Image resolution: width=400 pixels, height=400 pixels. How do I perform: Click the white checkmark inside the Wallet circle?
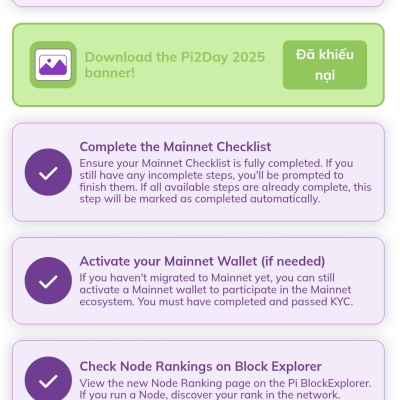click(48, 282)
